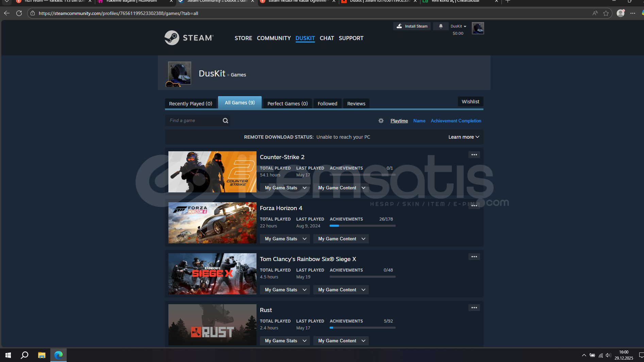Screen dimensions: 644x362
Task: Click the Steam logo in header
Action: (189, 38)
